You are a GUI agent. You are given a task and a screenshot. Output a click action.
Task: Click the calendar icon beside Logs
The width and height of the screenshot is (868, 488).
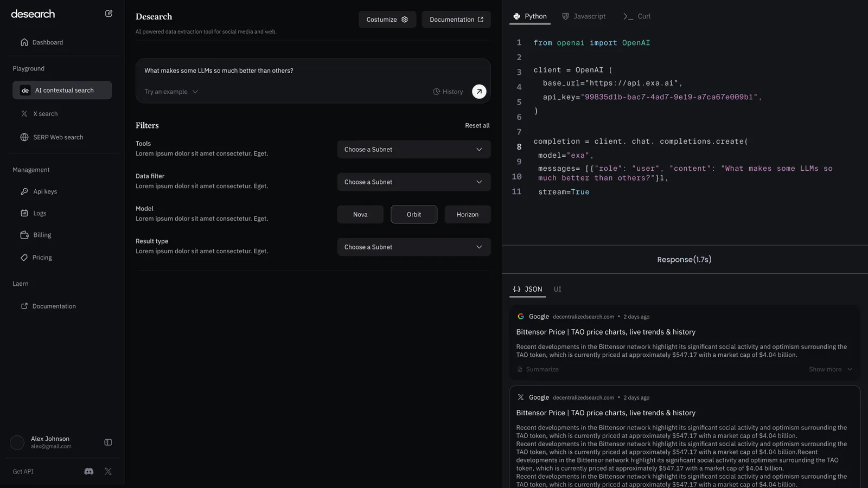click(24, 213)
